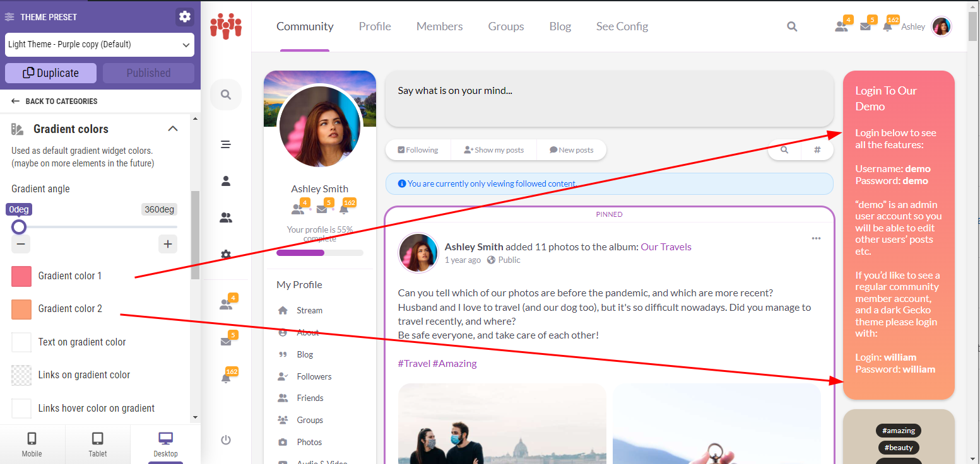The image size is (980, 464).
Task: Click Ashley Smith profile picture
Action: [x=320, y=126]
